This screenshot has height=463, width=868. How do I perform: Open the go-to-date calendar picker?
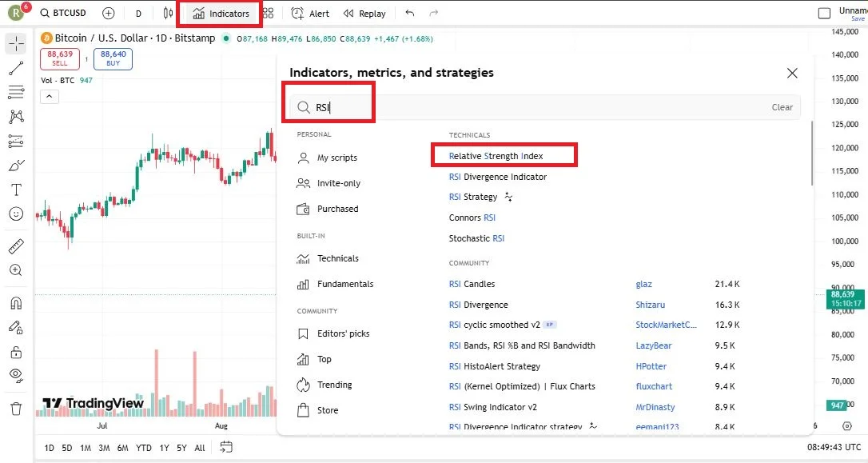[x=226, y=447]
